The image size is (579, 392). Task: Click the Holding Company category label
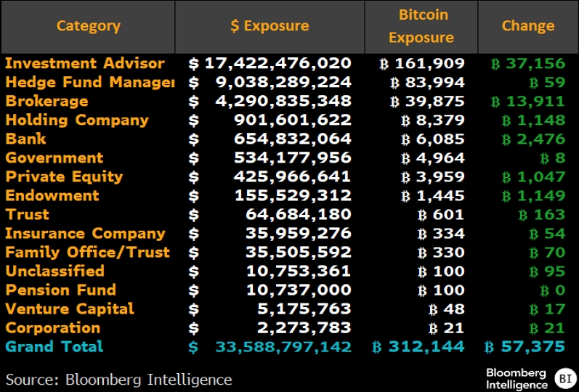[77, 120]
